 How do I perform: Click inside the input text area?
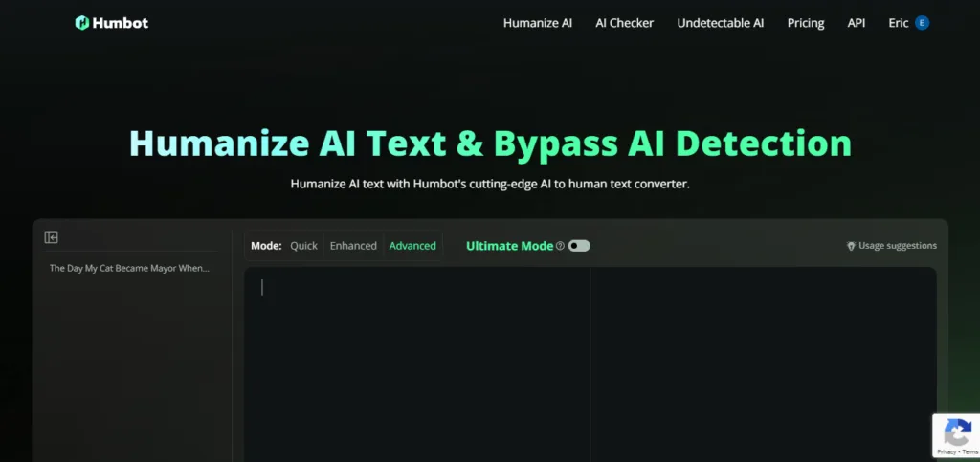417,364
